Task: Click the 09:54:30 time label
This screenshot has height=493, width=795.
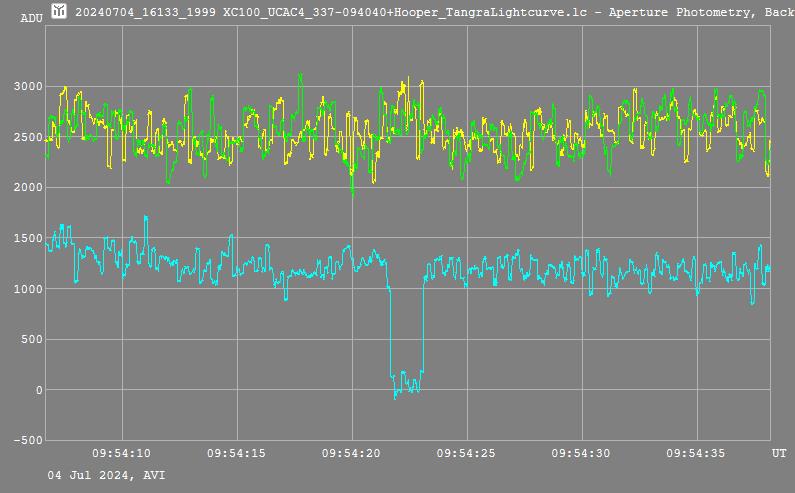Action: [x=581, y=453]
